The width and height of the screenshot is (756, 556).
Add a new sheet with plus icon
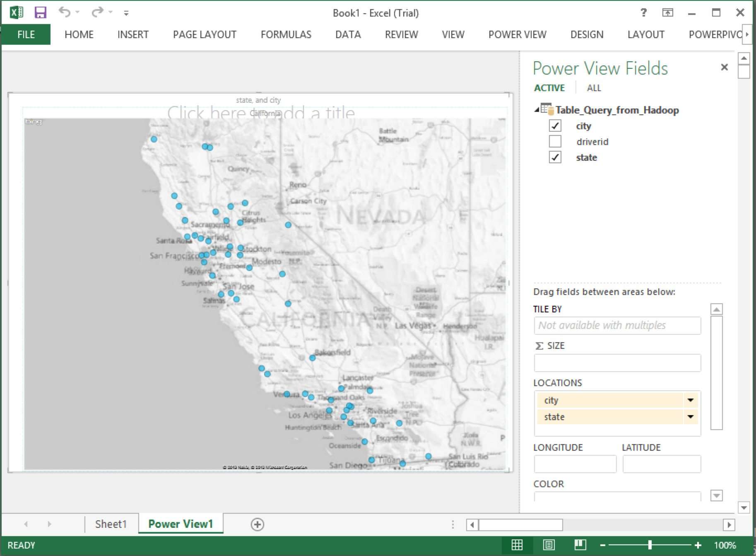tap(257, 524)
